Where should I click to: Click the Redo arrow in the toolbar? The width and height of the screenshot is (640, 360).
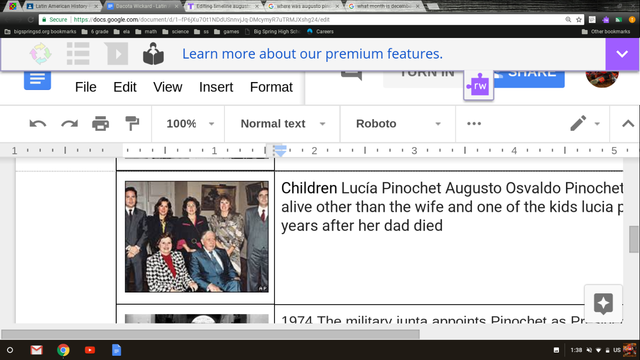[69, 124]
